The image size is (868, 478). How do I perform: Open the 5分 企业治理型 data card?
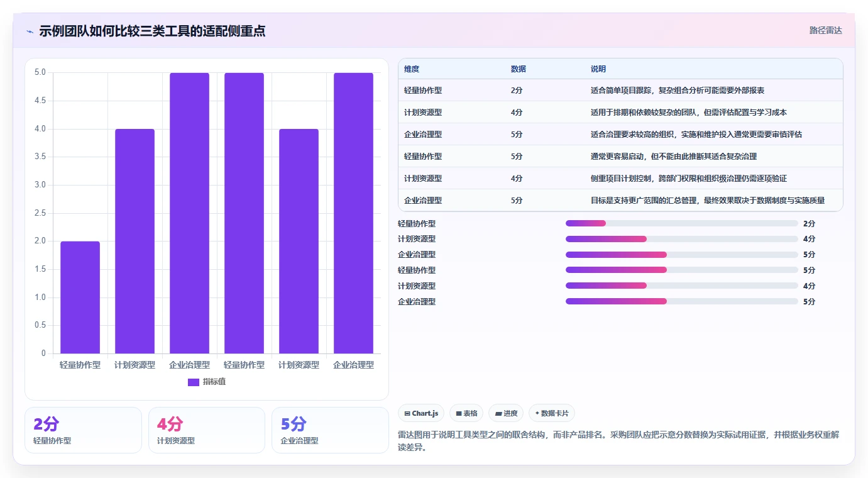(330, 430)
